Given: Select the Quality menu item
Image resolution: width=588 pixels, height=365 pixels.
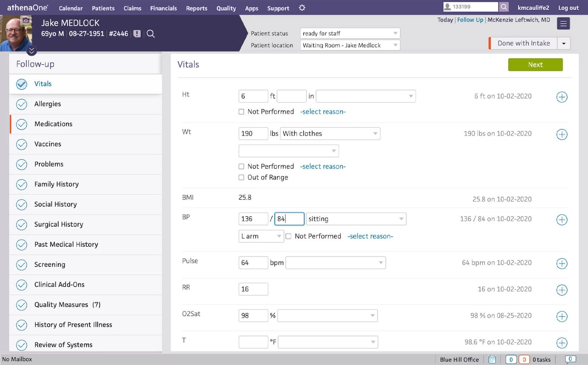Looking at the screenshot, I should coord(226,8).
